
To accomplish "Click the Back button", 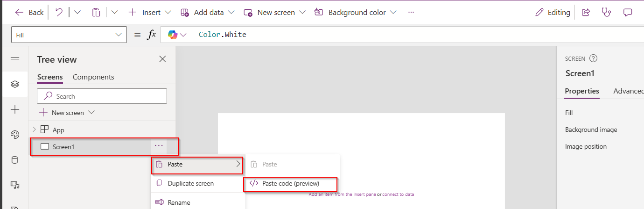I will (29, 13).
